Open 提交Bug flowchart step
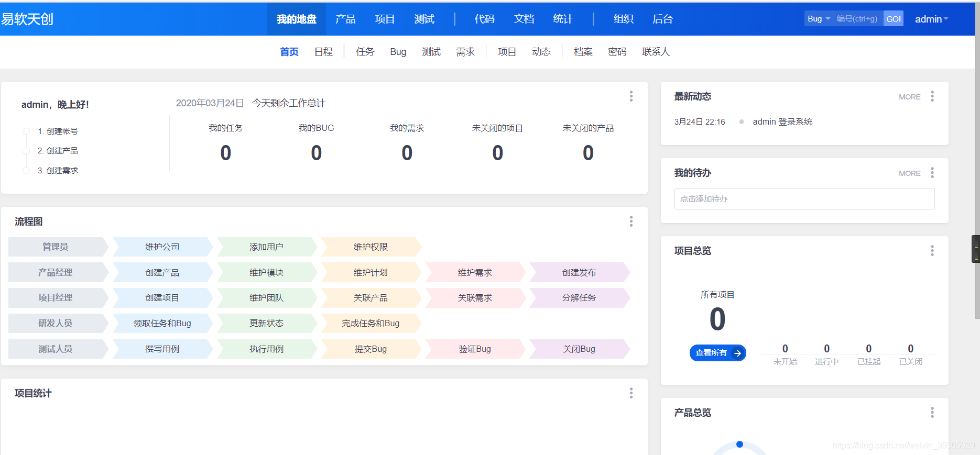980x455 pixels. [371, 349]
